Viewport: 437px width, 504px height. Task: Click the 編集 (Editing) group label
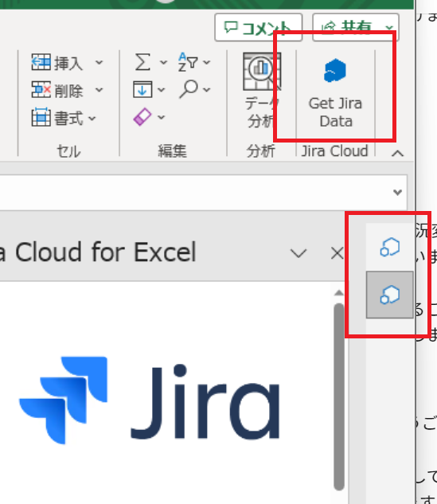(x=172, y=150)
